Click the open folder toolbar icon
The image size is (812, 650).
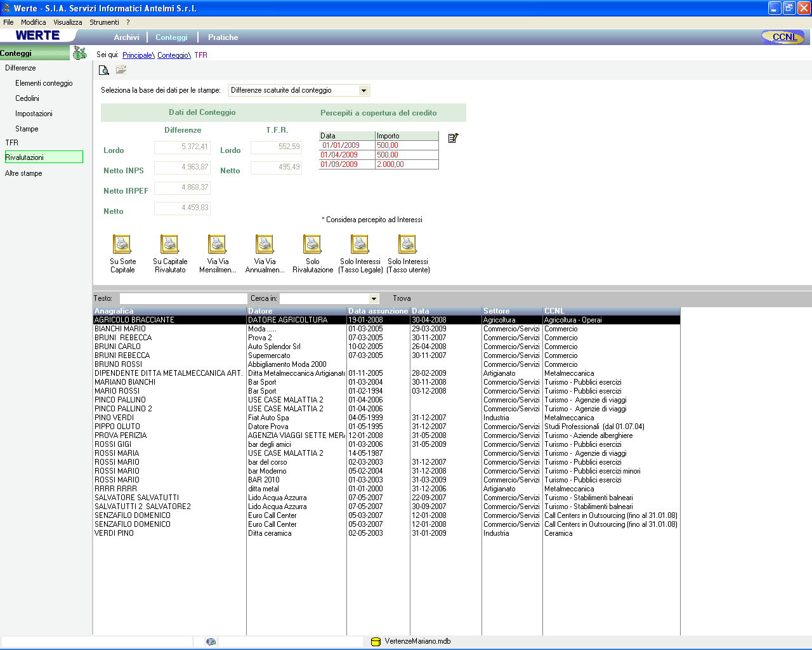121,70
